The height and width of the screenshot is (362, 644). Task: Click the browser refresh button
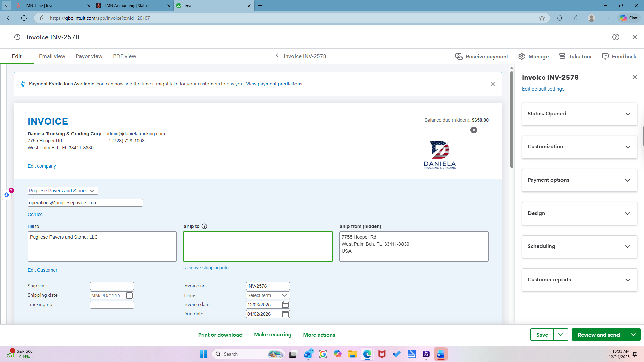24,18
